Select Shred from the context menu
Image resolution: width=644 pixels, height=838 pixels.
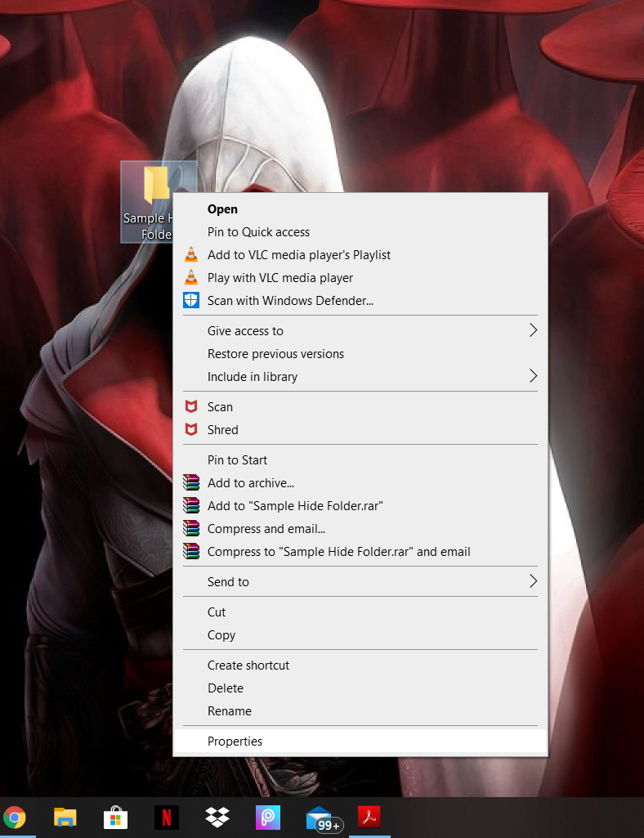360,430
